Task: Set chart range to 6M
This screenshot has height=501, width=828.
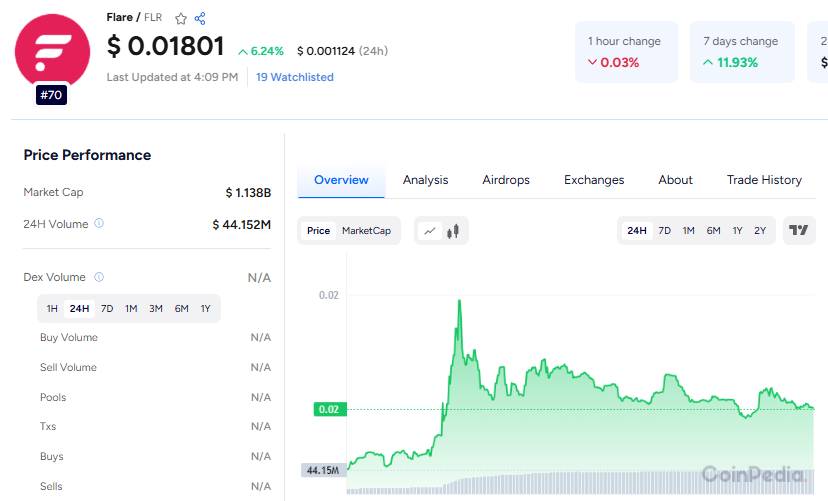Action: point(713,231)
